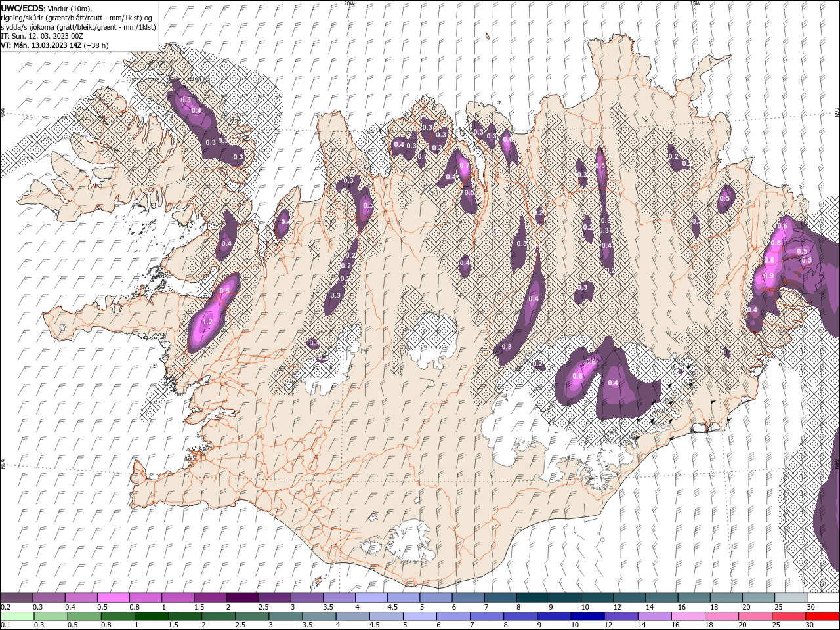Click the '(+38 h)' forecast offset text
Screen dimensions: 840x630
[x=96, y=45]
